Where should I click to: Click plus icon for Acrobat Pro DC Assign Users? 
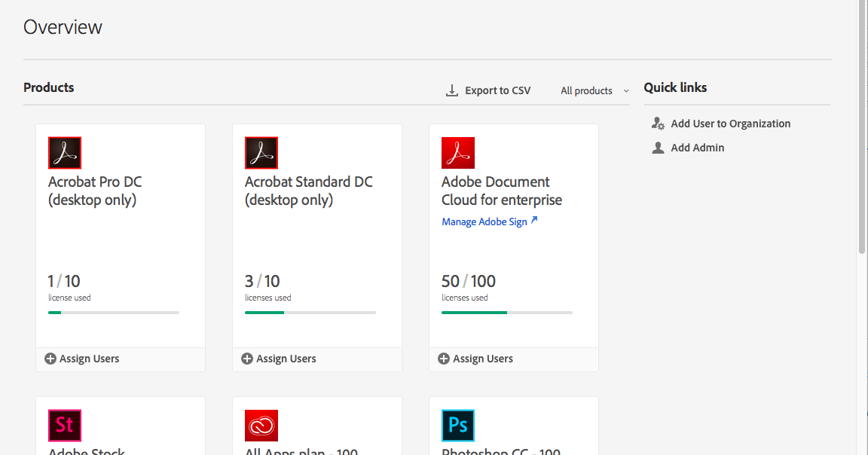[x=50, y=359]
